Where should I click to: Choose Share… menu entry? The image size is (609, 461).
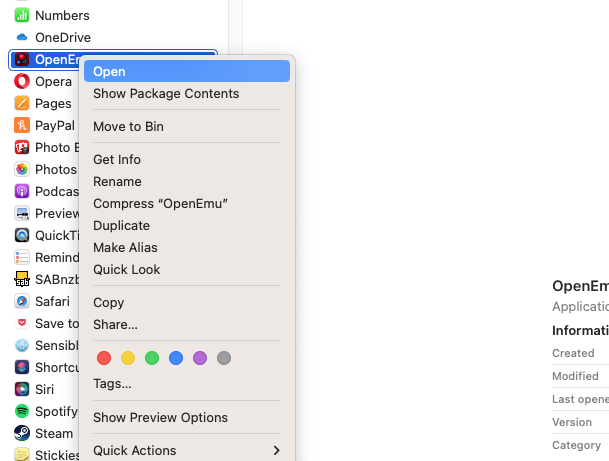click(187, 324)
